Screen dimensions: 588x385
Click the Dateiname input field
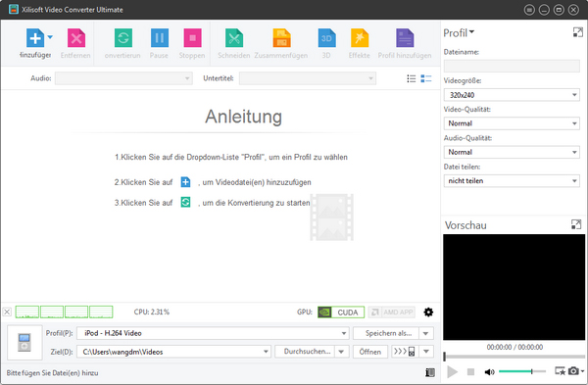(512, 66)
